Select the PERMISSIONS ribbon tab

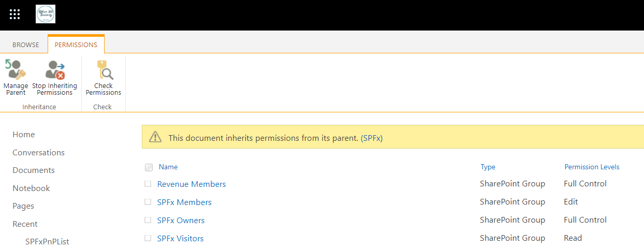point(76,45)
